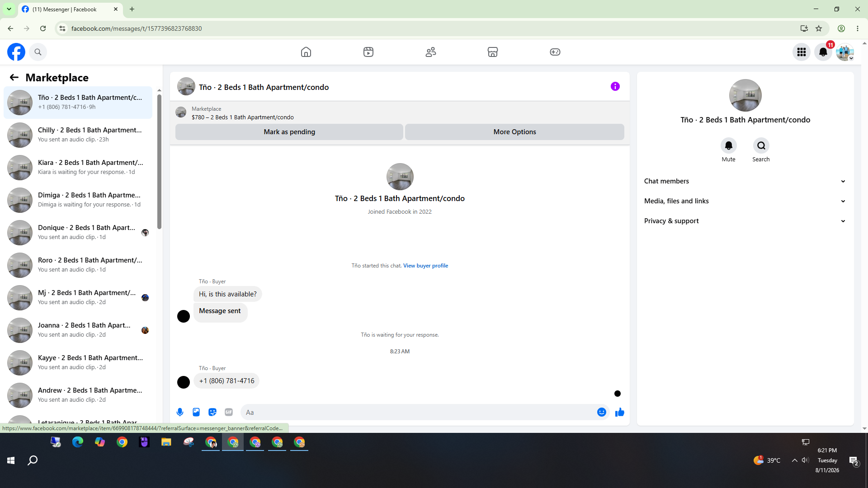Image resolution: width=868 pixels, height=488 pixels.
Task: Expand Privacy & support section
Action: tap(745, 221)
